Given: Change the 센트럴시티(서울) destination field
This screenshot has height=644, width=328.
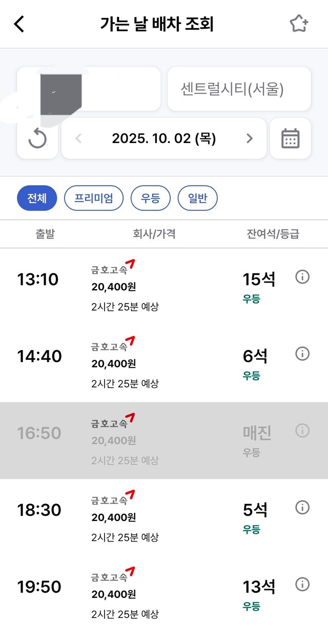Looking at the screenshot, I should [x=239, y=89].
